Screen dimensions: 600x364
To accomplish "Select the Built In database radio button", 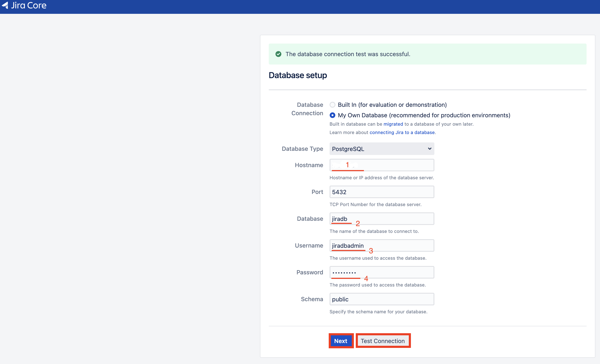I will click(332, 105).
